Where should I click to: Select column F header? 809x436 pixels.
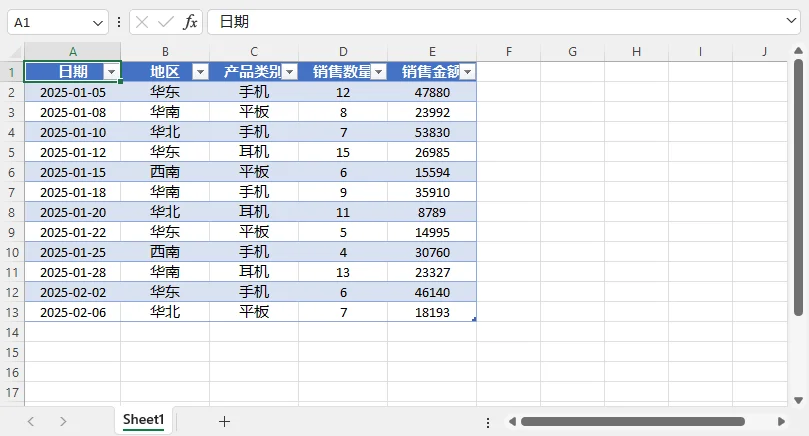[x=509, y=52]
